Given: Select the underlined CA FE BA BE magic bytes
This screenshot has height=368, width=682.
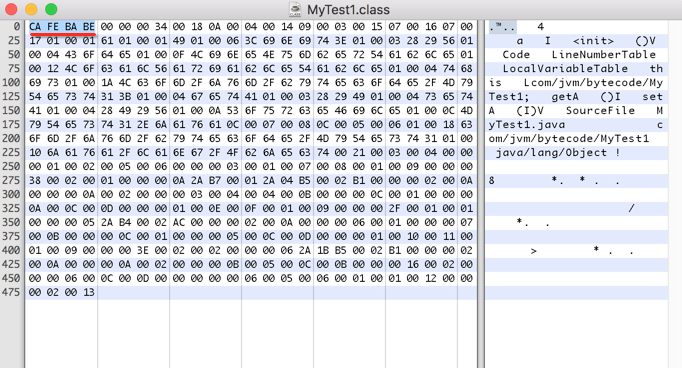Looking at the screenshot, I should pyautogui.click(x=62, y=27).
